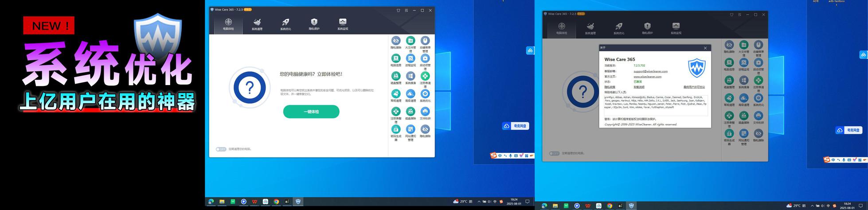This screenshot has width=868, height=210.
Task: Open 隐私政策 link in About dialog
Action: (x=610, y=87)
